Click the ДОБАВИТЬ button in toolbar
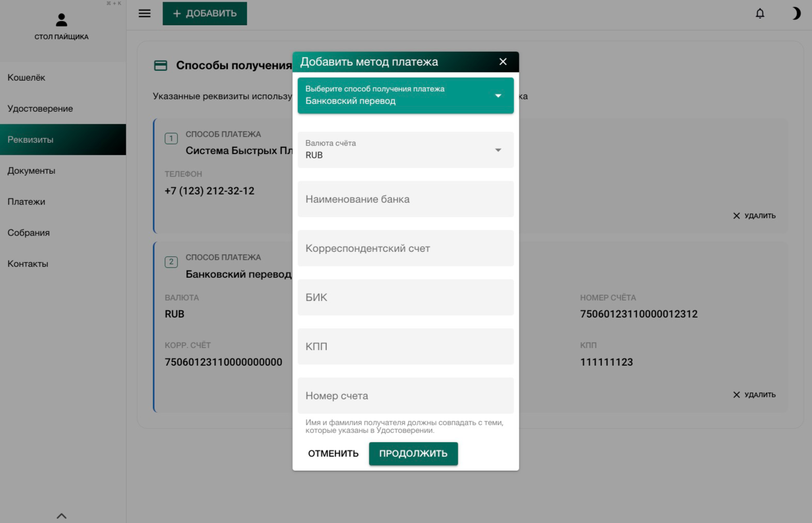The image size is (812, 523). (x=205, y=13)
